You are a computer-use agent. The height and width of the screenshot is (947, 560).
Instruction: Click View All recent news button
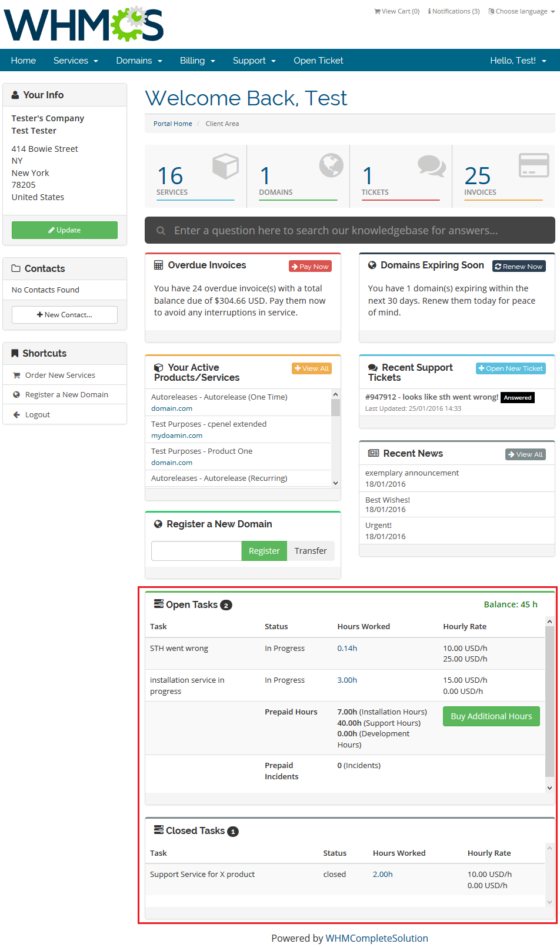tap(526, 454)
